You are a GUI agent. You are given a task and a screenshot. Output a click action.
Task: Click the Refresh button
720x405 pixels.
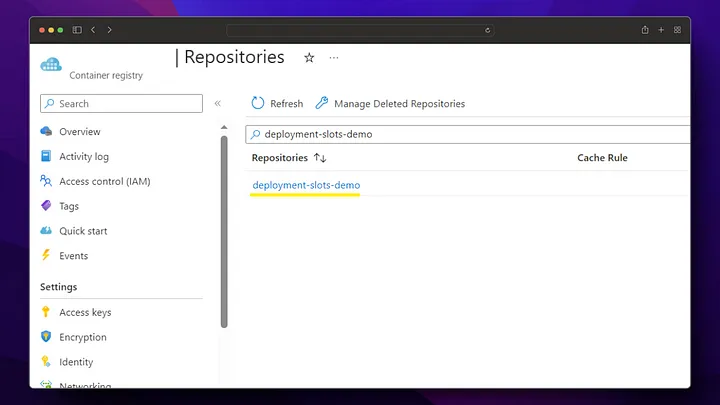tap(277, 103)
